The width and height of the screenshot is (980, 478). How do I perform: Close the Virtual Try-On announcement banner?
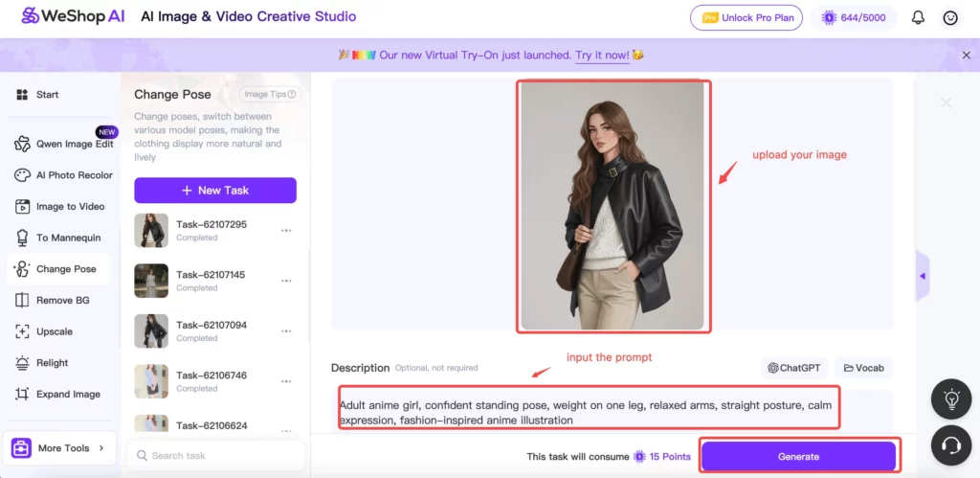[x=966, y=56]
